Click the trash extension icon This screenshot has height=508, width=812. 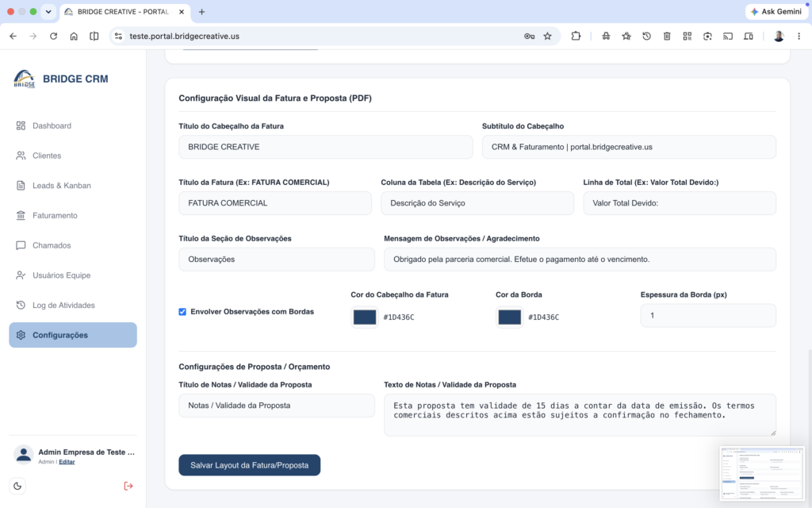pos(667,37)
